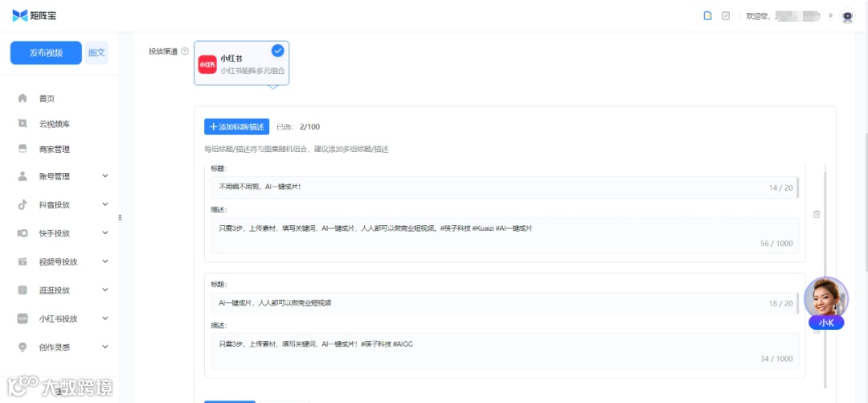Click the 云视频库 sidebar icon
868x403 pixels.
coord(23,124)
